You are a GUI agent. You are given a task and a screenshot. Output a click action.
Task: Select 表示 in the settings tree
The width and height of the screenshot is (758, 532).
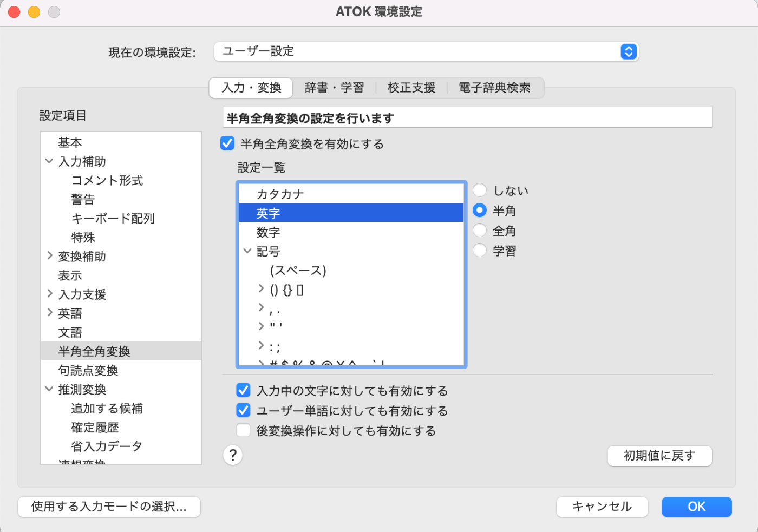121,275
